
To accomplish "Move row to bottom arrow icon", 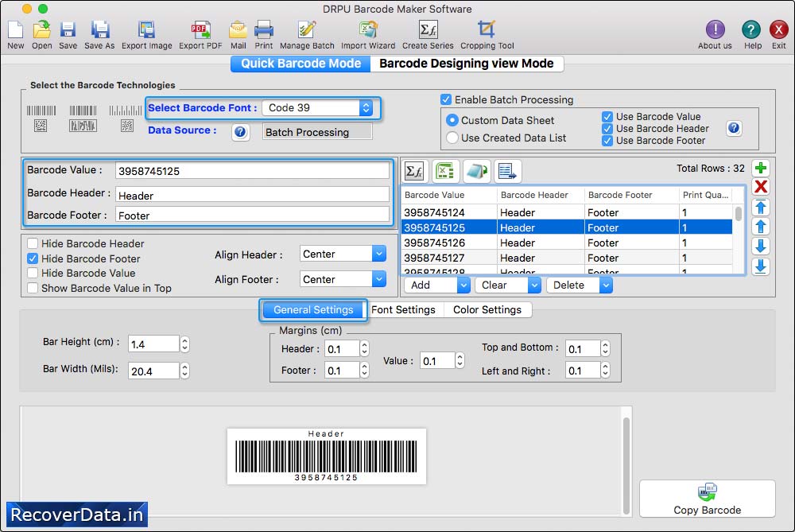I will coord(761,266).
